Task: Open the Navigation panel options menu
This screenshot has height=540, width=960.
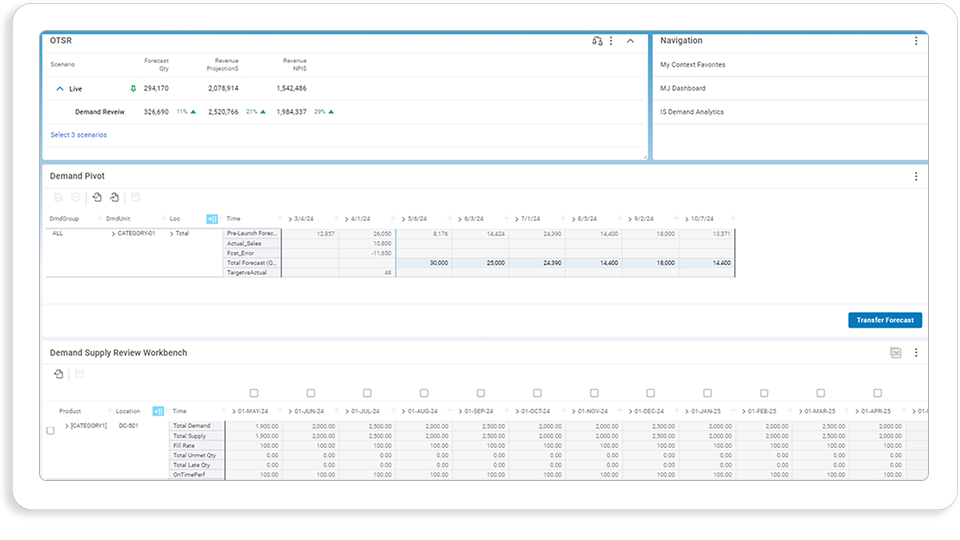Action: [916, 41]
